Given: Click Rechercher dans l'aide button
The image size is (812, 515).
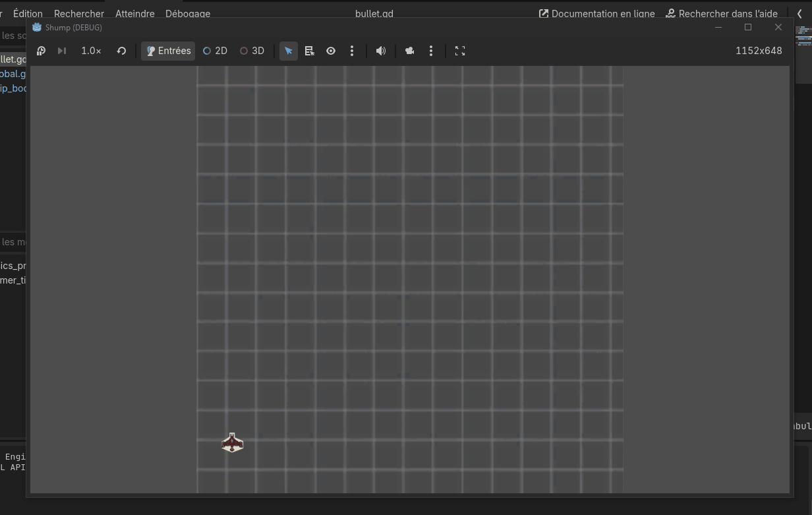Looking at the screenshot, I should [x=722, y=13].
